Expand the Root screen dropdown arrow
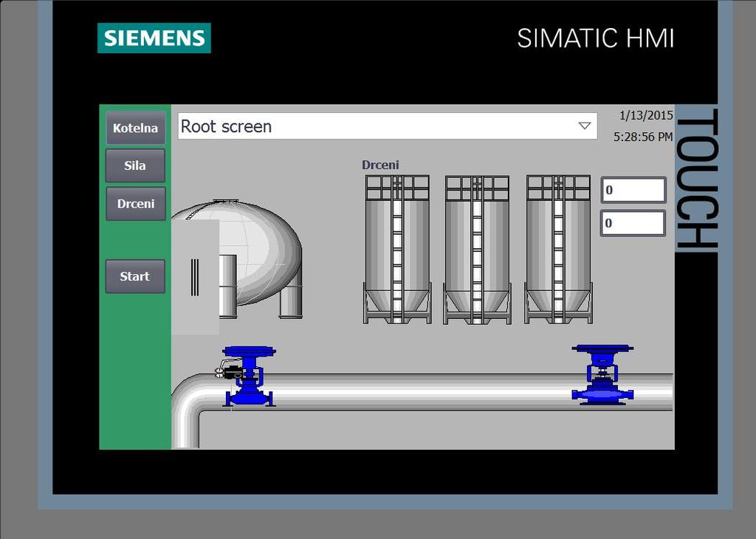 (x=585, y=126)
